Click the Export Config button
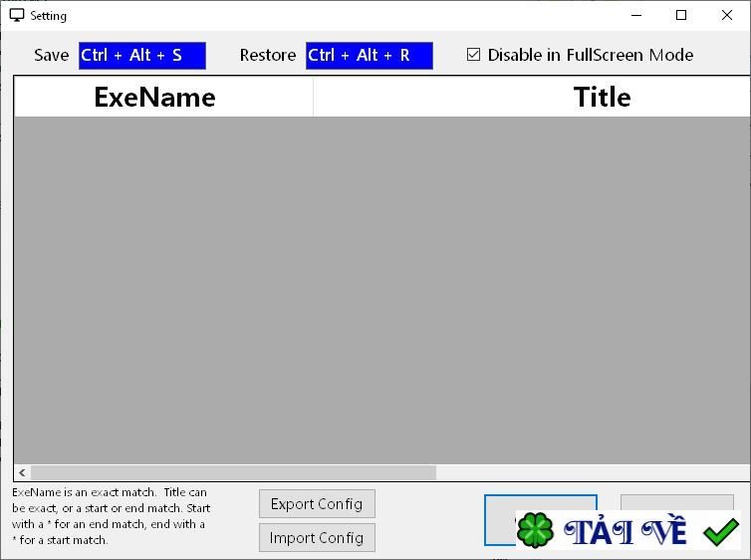 point(317,504)
